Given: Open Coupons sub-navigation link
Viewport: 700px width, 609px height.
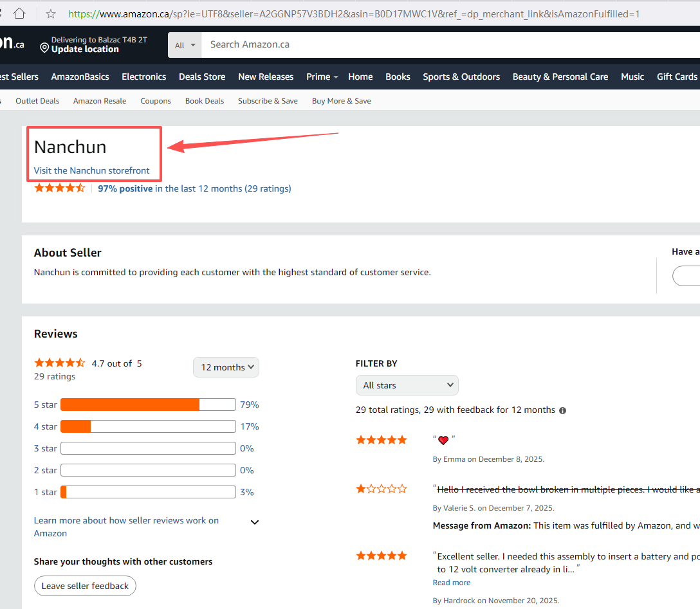Looking at the screenshot, I should (155, 101).
